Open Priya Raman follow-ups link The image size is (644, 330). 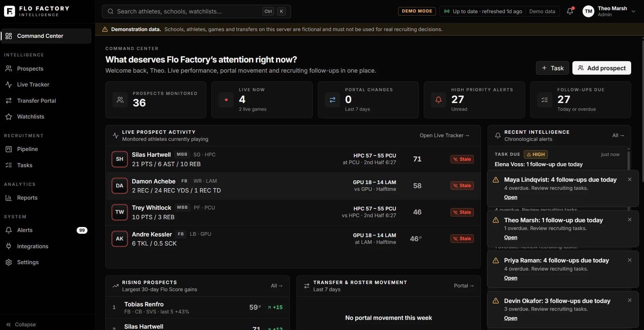pos(511,278)
